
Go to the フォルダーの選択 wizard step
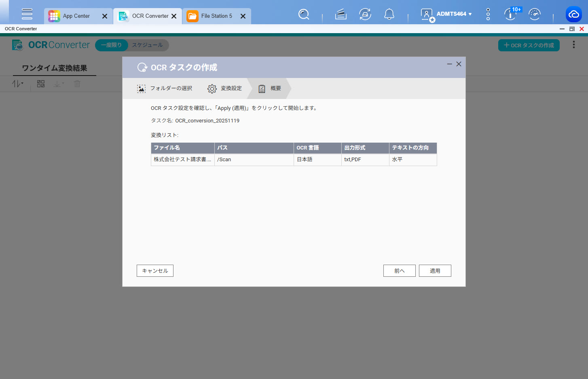(x=165, y=88)
